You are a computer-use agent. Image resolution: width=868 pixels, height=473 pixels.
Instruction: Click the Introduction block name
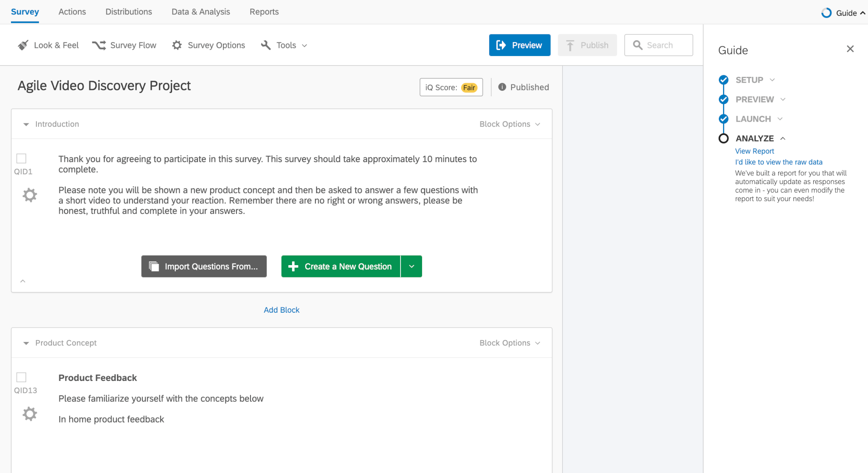[x=57, y=124]
